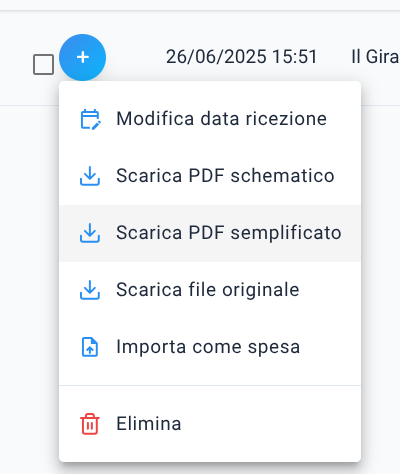Tick the row selection checkbox

click(43, 64)
